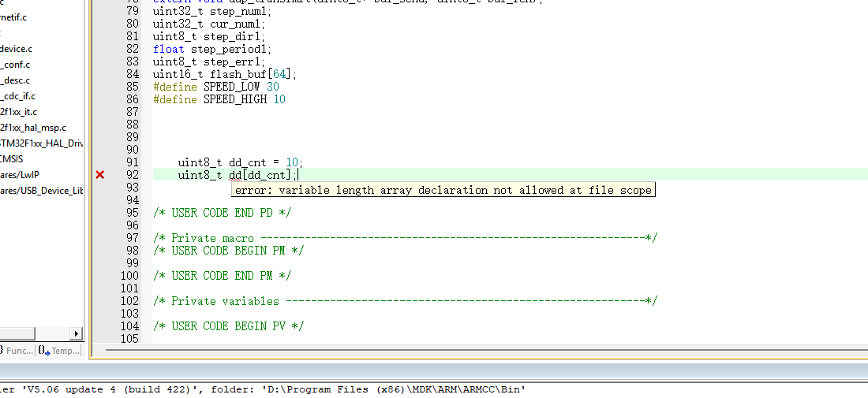Screen dimensions: 868x398
Task: Click the horizontal scrollbar thumb in the project panel
Action: [17, 333]
